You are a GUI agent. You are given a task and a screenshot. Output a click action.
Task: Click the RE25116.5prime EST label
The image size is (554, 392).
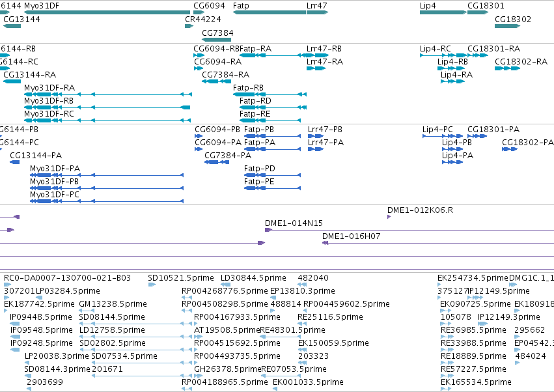330,317
